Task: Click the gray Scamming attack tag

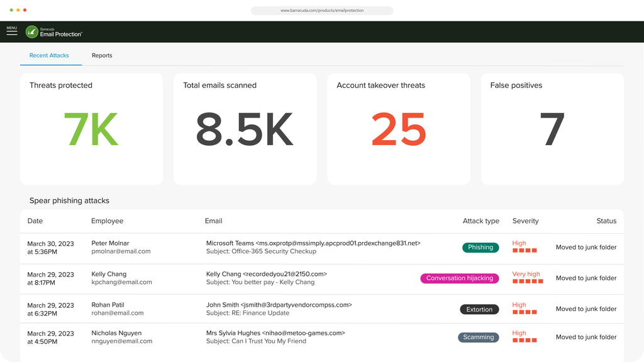Action: 479,337
